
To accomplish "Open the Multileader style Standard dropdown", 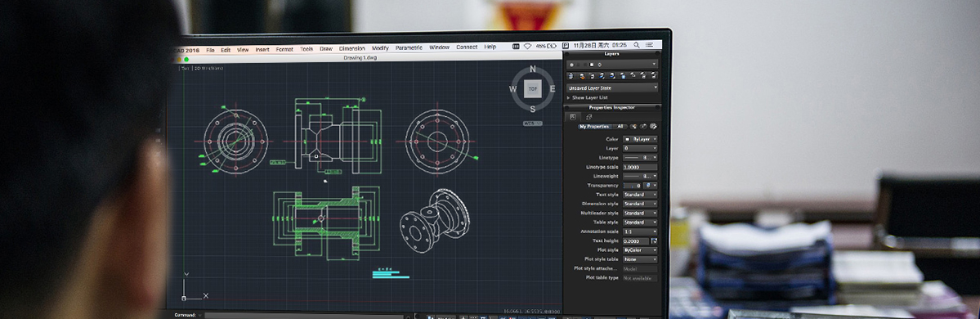I will click(x=640, y=213).
